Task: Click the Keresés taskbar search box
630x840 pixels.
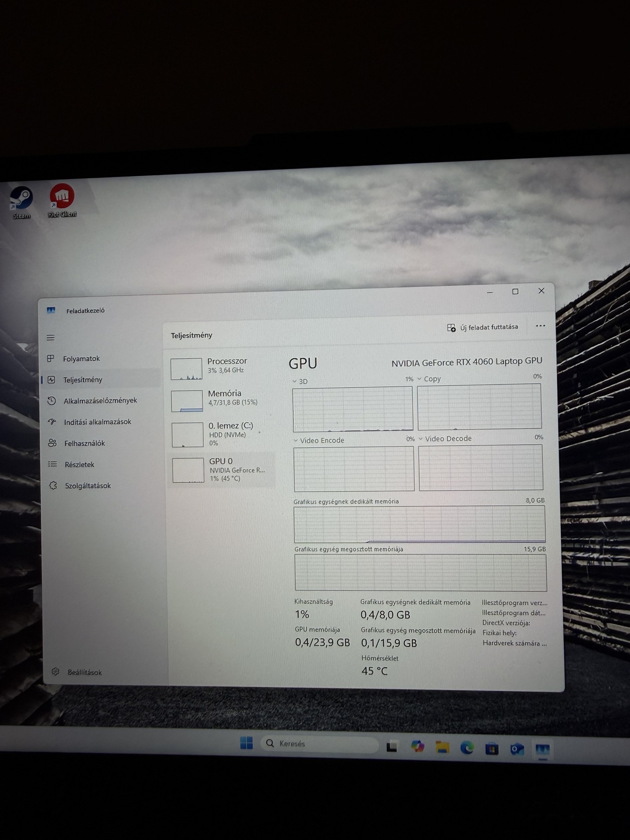Action: pos(320,744)
